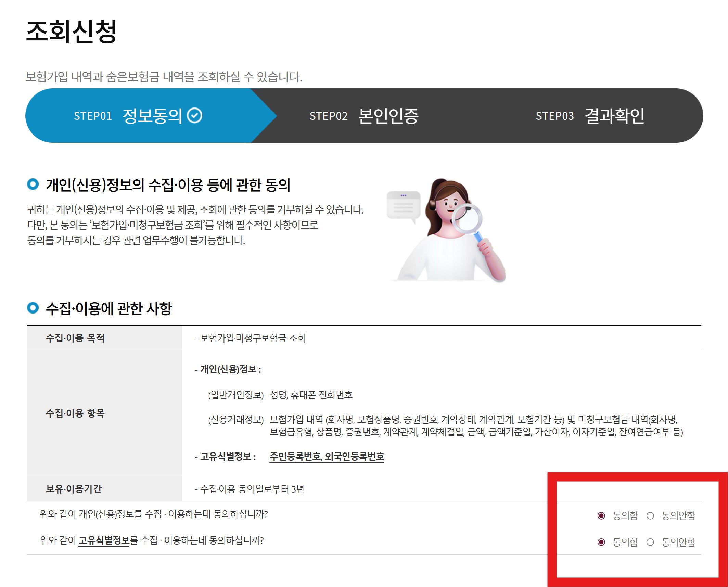Click the checkmark icon beside 정보동의
Image resolution: width=728 pixels, height=587 pixels.
tap(194, 116)
